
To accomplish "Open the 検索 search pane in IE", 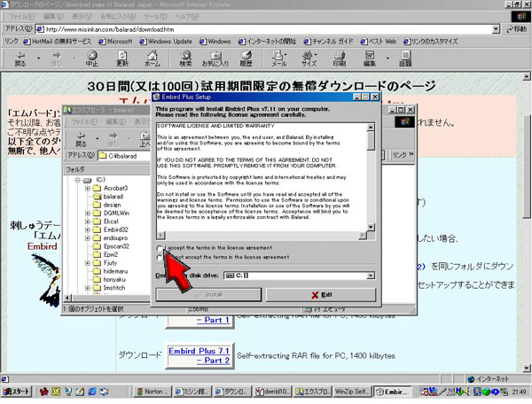I will point(185,58).
